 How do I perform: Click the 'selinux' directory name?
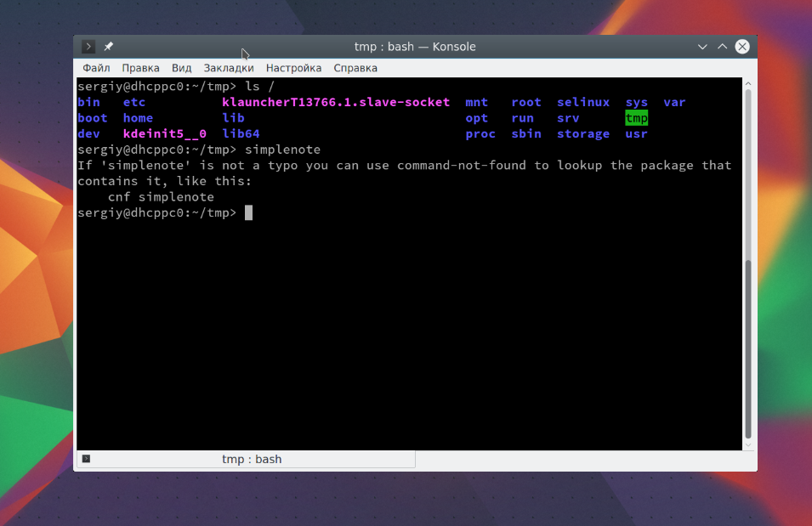(x=583, y=102)
